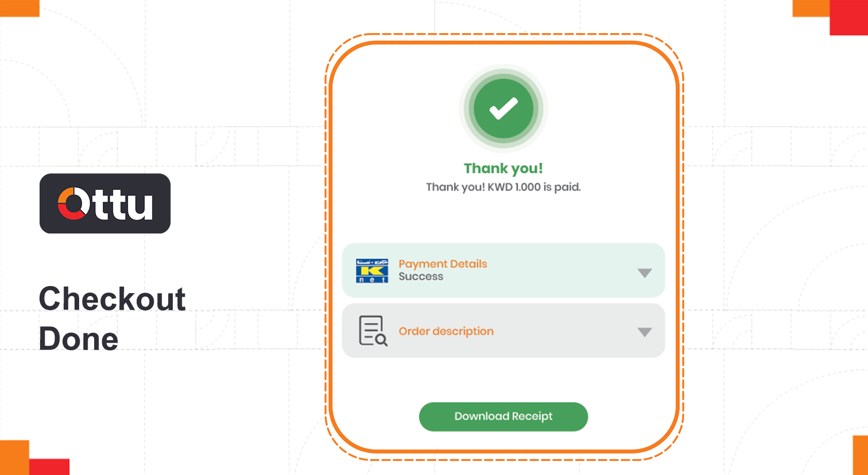Click the Download Receipt button
The image size is (868, 475).
click(x=503, y=416)
